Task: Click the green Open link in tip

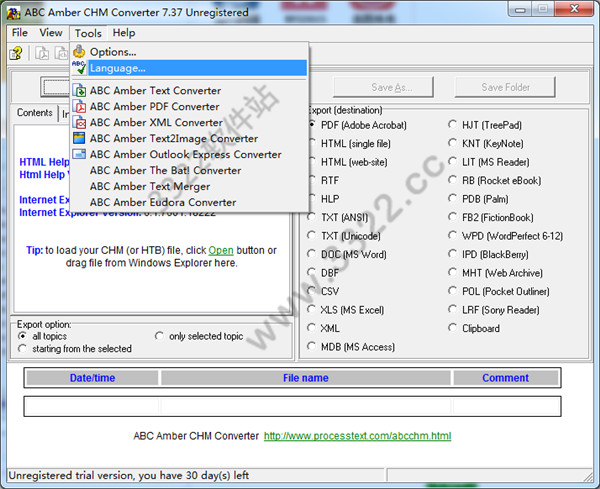Action: tap(221, 250)
